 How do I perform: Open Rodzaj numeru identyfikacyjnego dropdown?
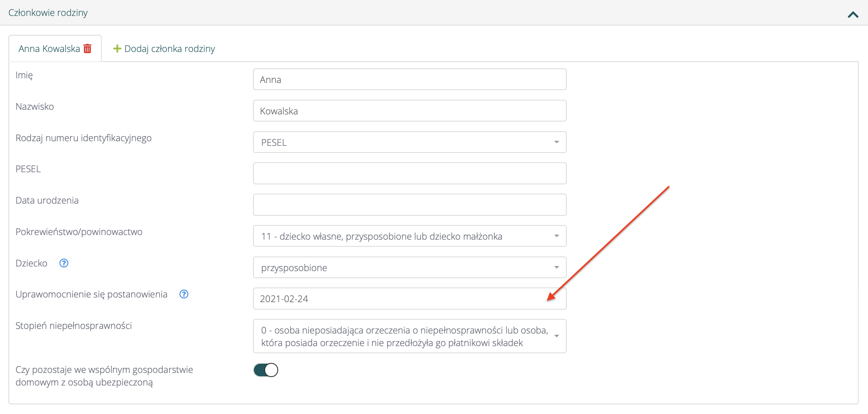(x=409, y=142)
